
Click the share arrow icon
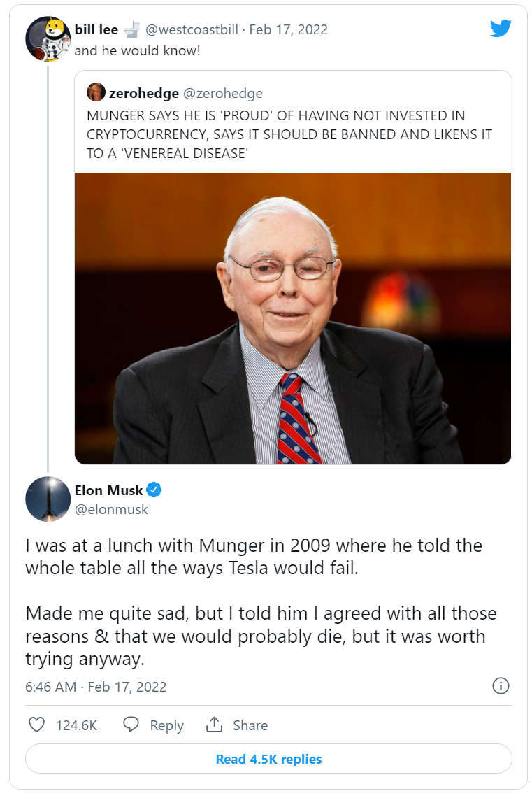214,725
